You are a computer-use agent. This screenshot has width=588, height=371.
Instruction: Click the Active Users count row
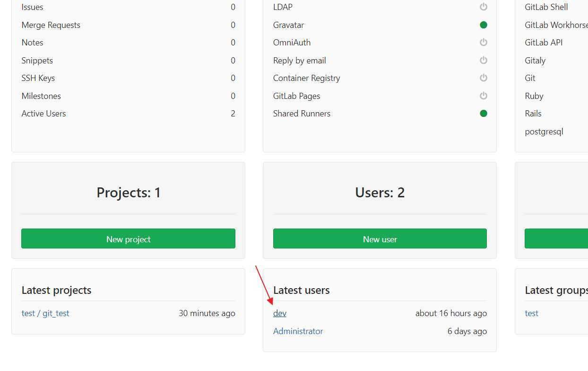[x=128, y=114]
